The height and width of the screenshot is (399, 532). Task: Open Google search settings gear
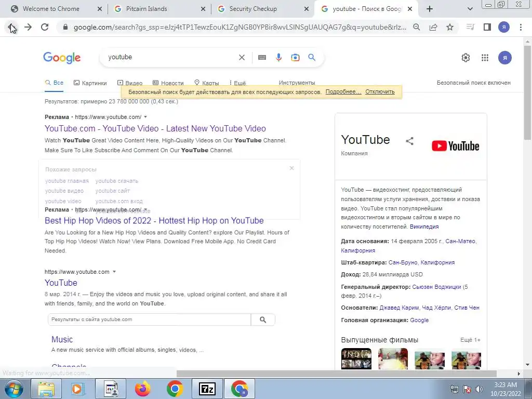(x=465, y=58)
